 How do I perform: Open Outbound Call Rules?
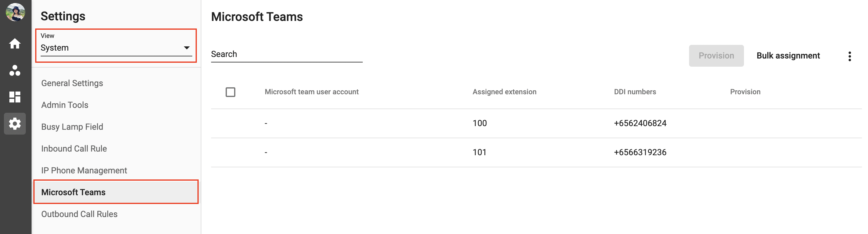click(79, 214)
